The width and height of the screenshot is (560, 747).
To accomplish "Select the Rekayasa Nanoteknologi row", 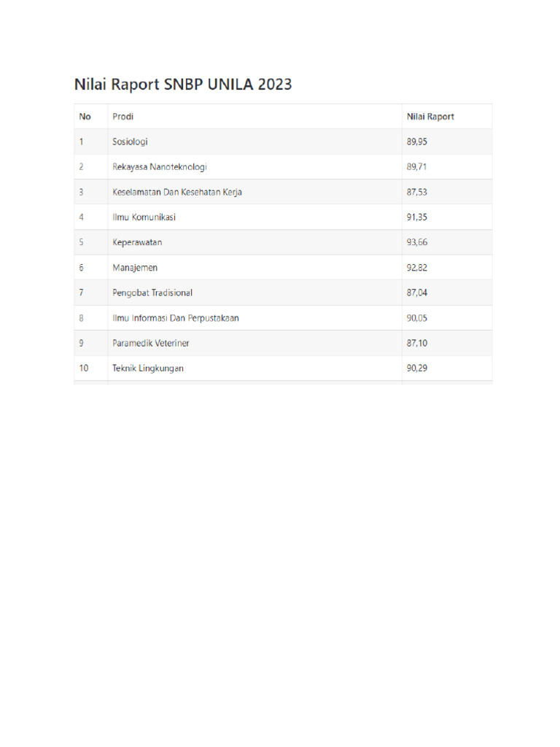I will (160, 167).
